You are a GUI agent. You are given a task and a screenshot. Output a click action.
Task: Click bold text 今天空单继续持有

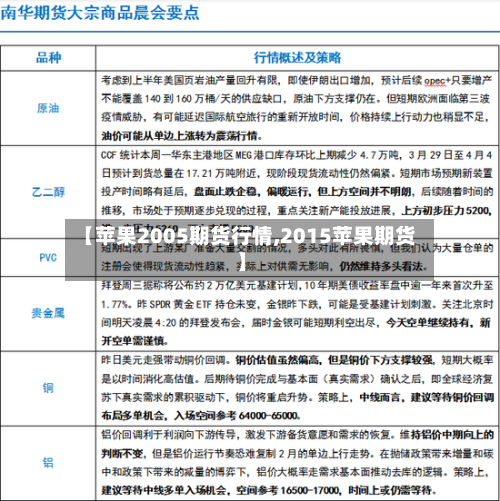[x=428, y=322]
